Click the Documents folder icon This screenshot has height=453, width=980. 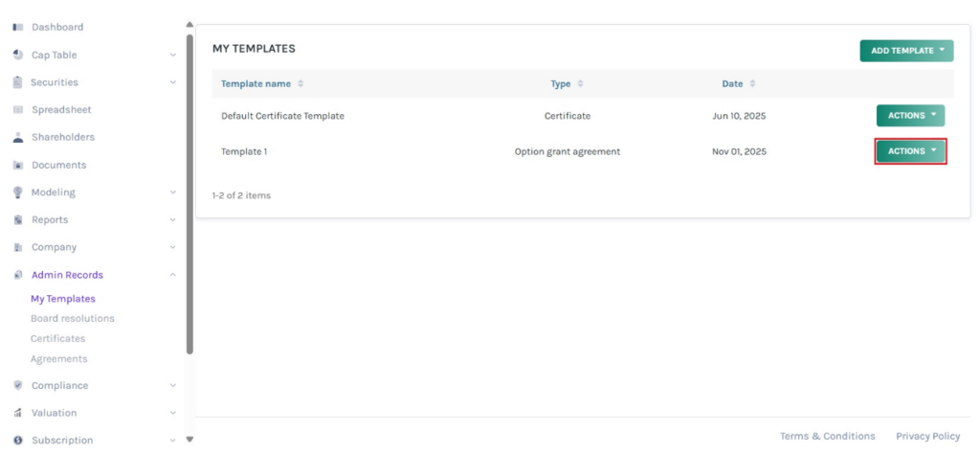click(18, 166)
